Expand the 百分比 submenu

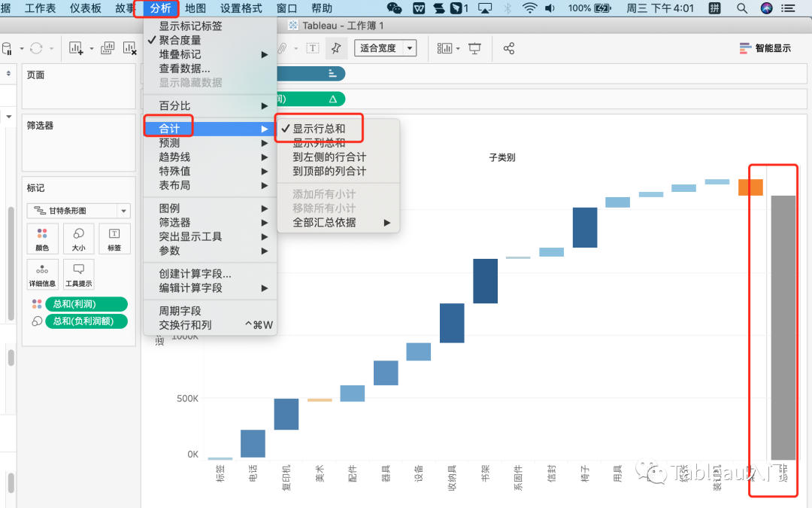tap(211, 106)
